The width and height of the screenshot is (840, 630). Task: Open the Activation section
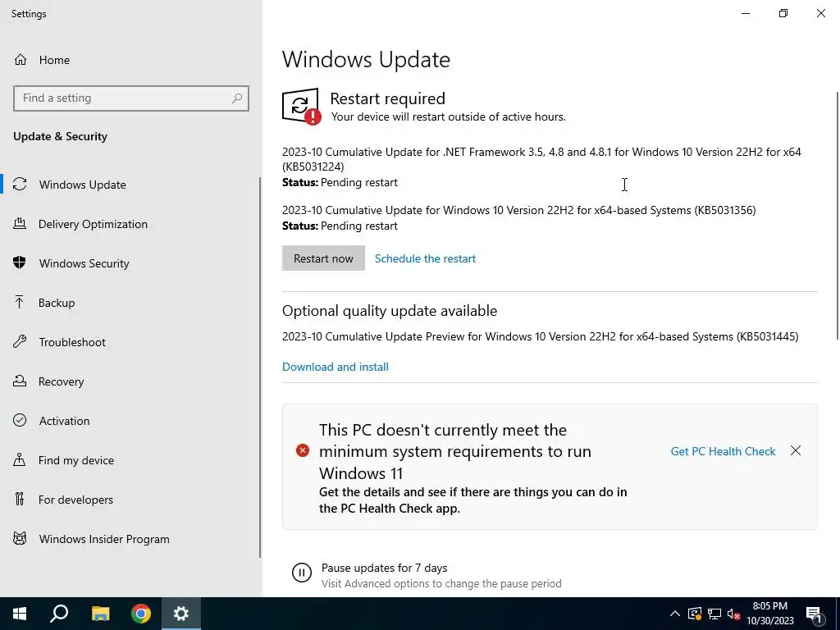click(130, 421)
